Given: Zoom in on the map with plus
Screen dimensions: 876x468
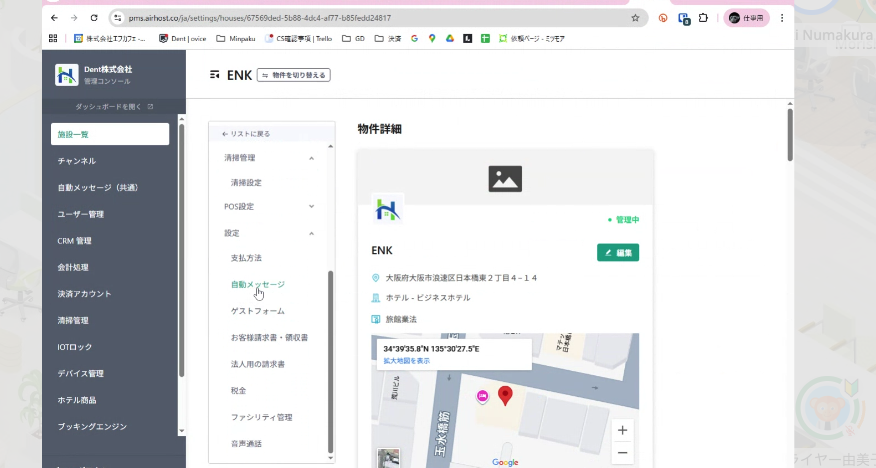Looking at the screenshot, I should click(622, 430).
